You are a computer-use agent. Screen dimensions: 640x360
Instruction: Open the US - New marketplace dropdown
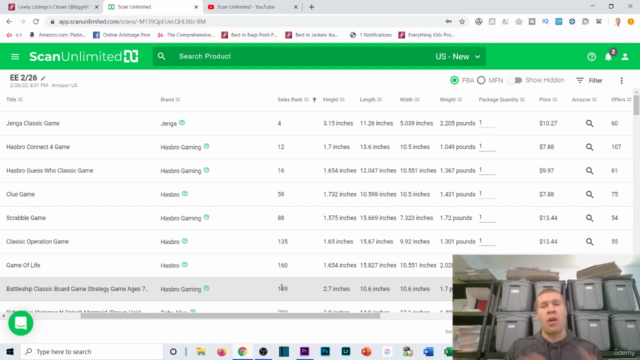pyautogui.click(x=458, y=57)
